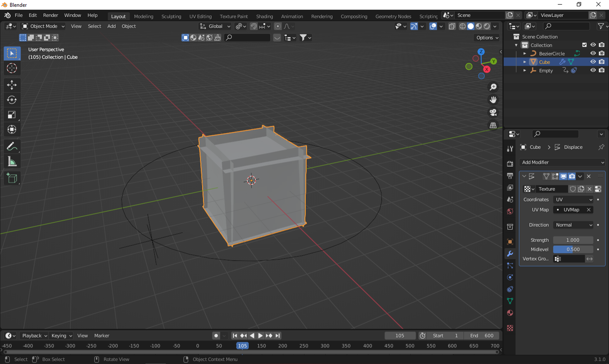The height and width of the screenshot is (364, 609).
Task: Switch to the Sculpting workspace tab
Action: click(171, 16)
